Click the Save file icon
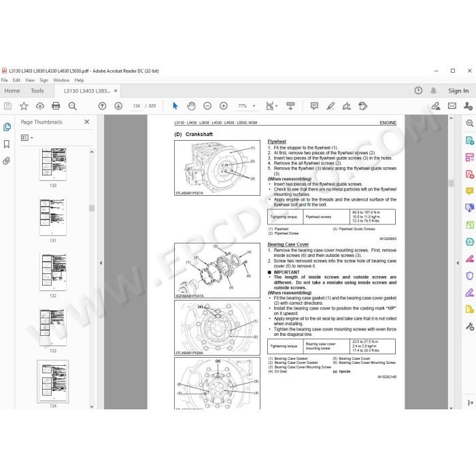Screen dimensions: 476x476 tap(7, 106)
